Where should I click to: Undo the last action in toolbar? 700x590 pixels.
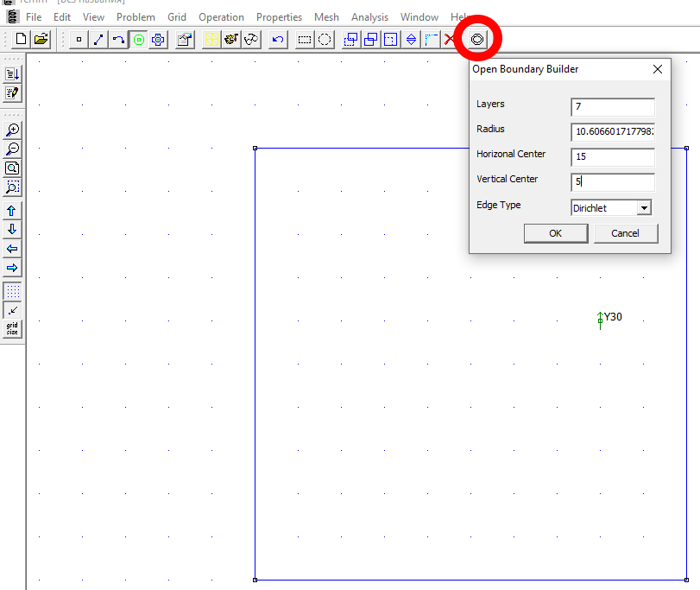click(x=278, y=39)
